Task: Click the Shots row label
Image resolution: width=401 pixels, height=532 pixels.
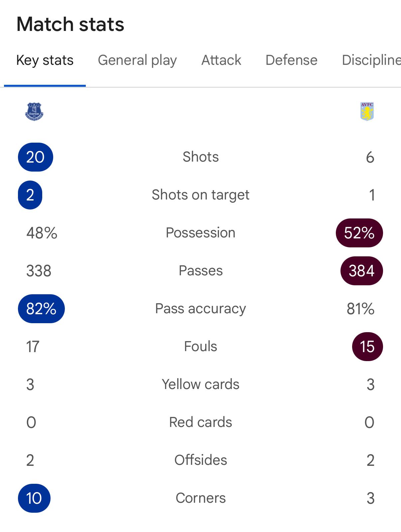Action: (200, 157)
